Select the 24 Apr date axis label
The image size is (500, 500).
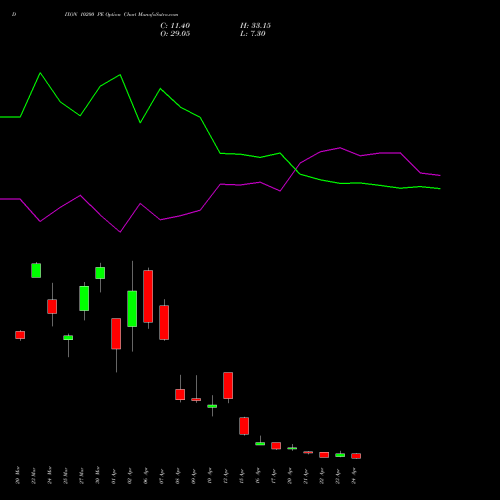353,475
